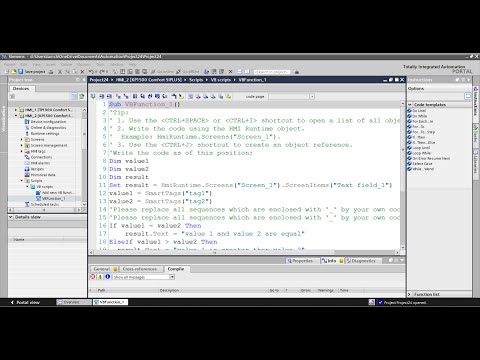480x360 pixels.
Task: Open the Online menu
Action: pyautogui.click(x=66, y=64)
